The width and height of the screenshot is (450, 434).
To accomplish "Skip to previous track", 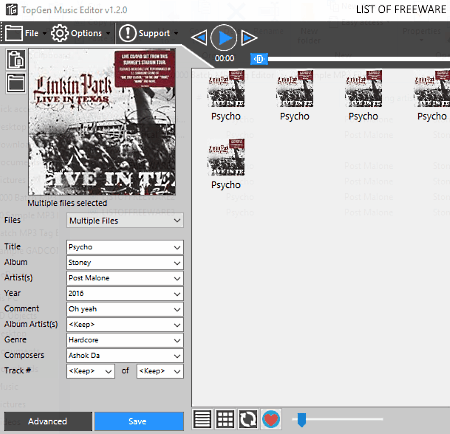I will [199, 38].
